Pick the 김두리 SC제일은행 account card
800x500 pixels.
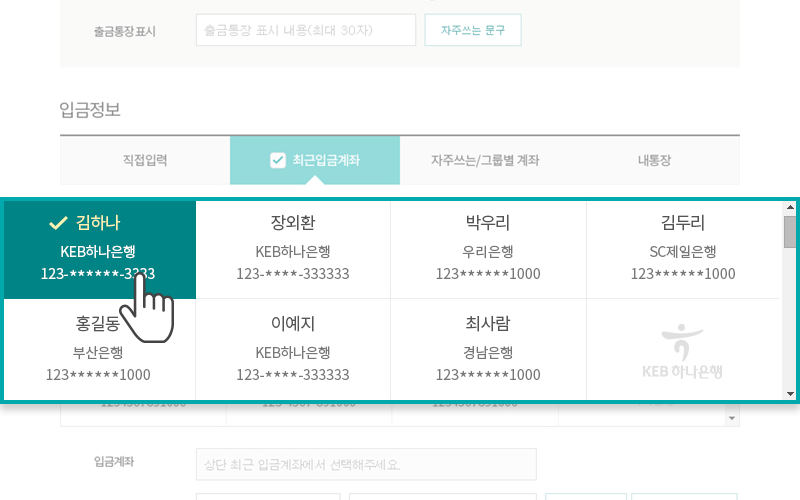pyautogui.click(x=683, y=249)
